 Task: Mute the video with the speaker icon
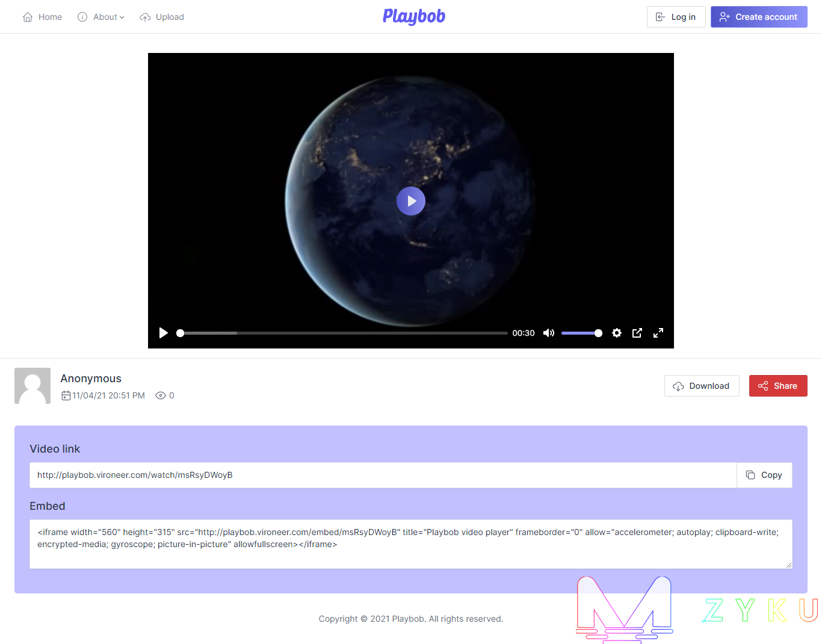tap(548, 333)
